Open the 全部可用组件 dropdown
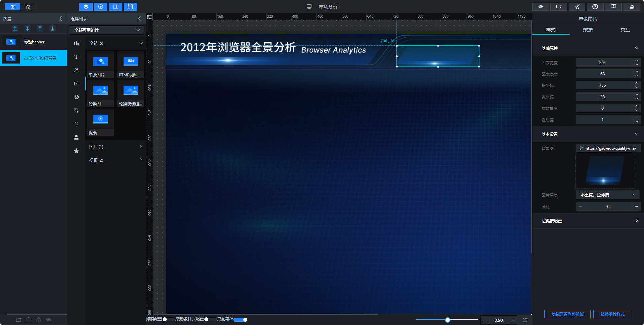The height and width of the screenshot is (325, 644). point(106,30)
